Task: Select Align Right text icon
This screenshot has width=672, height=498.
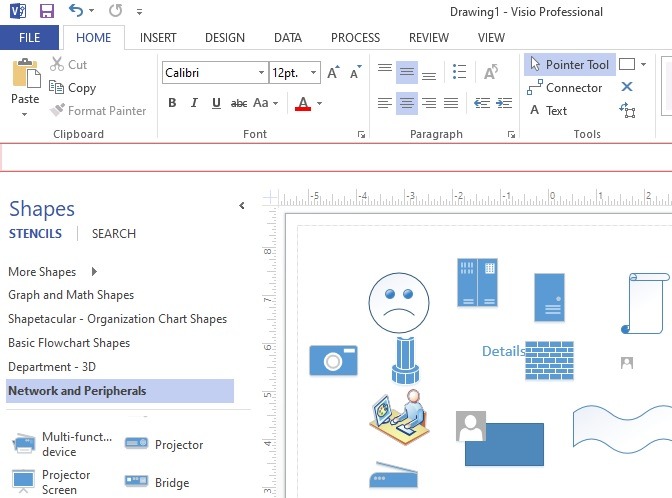Action: coord(429,103)
